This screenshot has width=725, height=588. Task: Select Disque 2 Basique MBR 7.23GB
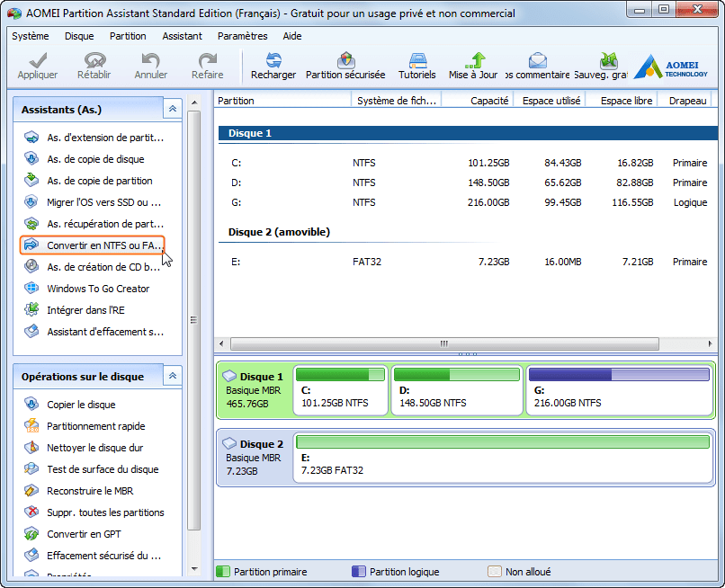click(x=255, y=458)
